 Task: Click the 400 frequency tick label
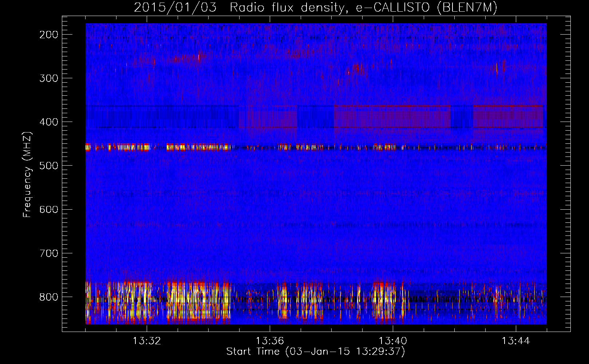tap(49, 122)
